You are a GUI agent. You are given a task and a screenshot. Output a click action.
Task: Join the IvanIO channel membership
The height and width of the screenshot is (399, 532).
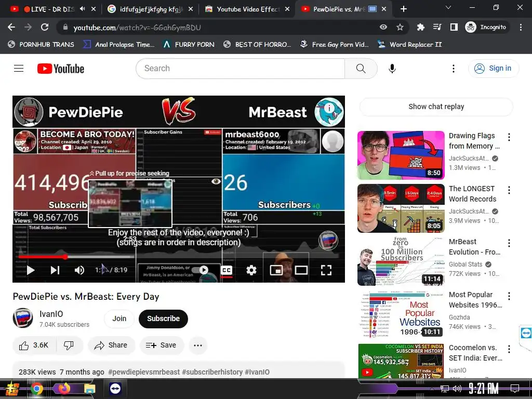pos(119,318)
